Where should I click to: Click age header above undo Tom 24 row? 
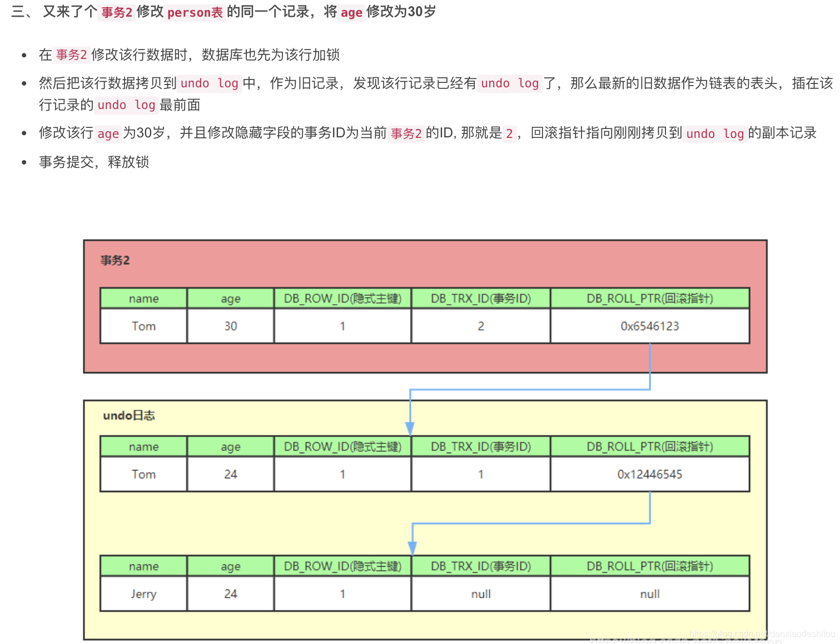pos(231,447)
